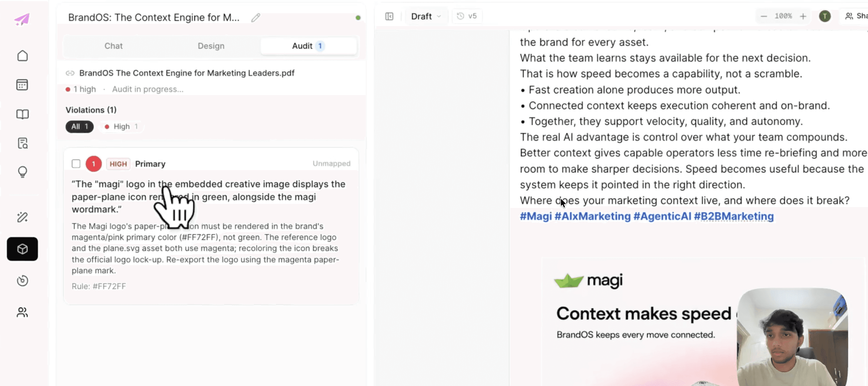Viewport: 868px width, 386px height.
Task: Click the red number 1 violation badge
Action: tap(94, 164)
